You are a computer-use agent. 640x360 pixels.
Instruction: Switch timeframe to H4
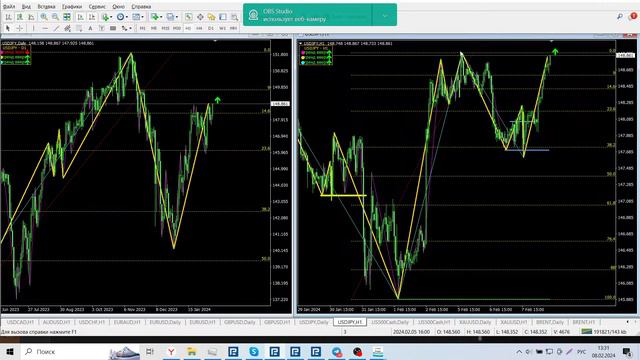coord(199,28)
